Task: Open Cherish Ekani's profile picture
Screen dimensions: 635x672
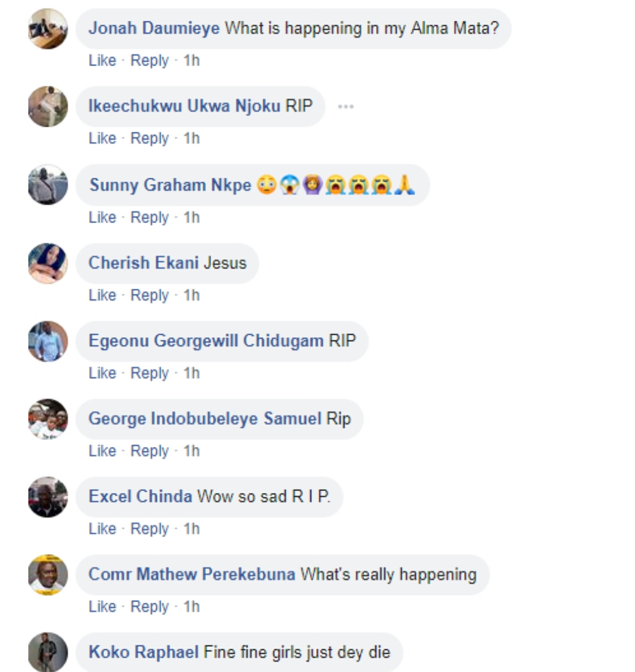Action: pyautogui.click(x=48, y=263)
